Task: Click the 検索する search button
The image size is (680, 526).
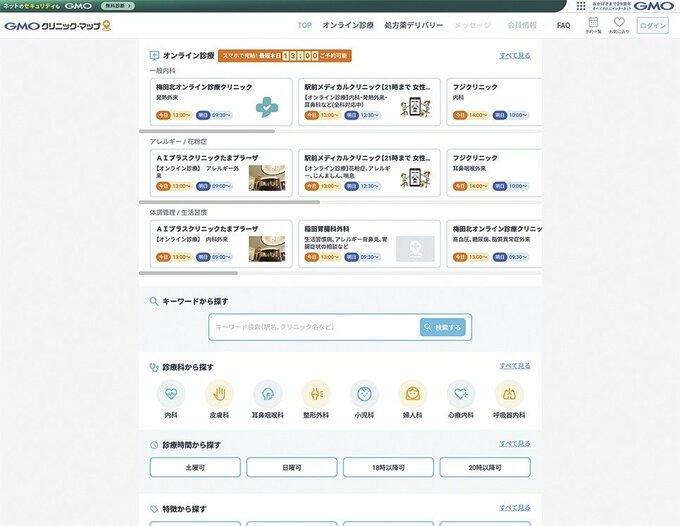Action: [443, 327]
